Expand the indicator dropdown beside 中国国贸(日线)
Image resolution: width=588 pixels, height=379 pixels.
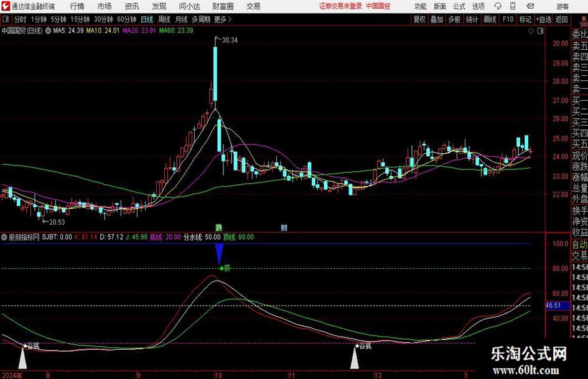pos(48,30)
